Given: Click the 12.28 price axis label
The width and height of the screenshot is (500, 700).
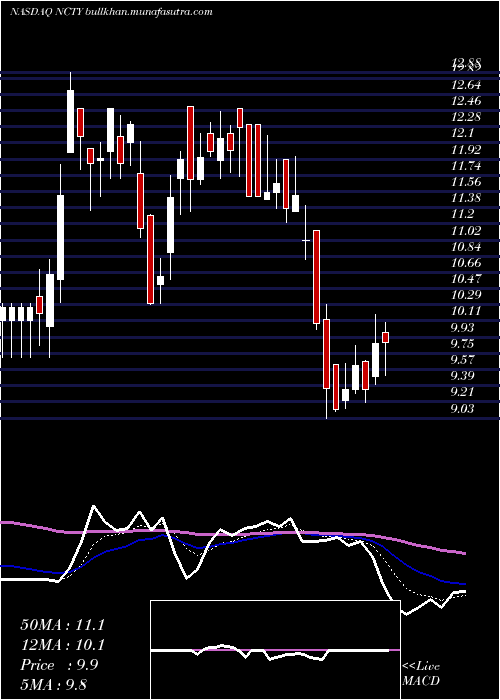Looking at the screenshot, I should (466, 117).
